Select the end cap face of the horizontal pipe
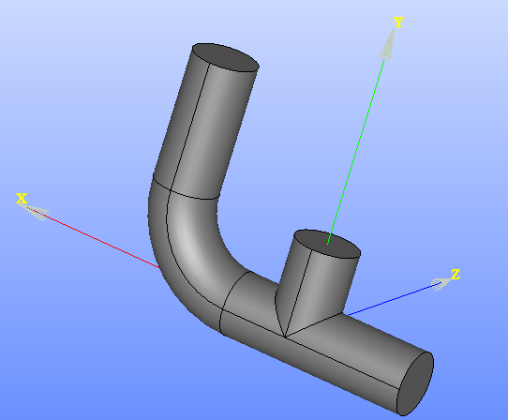 pyautogui.click(x=415, y=384)
